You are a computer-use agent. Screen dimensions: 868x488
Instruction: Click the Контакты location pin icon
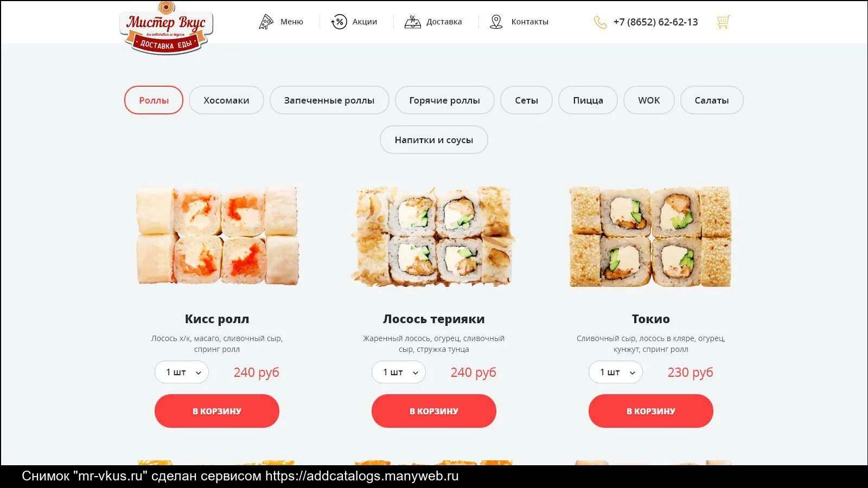coord(496,22)
